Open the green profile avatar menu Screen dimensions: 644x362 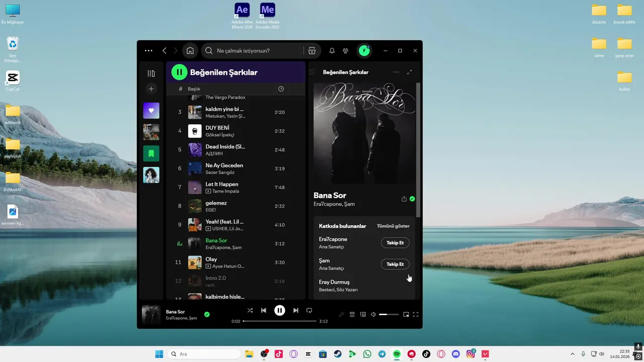click(x=364, y=51)
